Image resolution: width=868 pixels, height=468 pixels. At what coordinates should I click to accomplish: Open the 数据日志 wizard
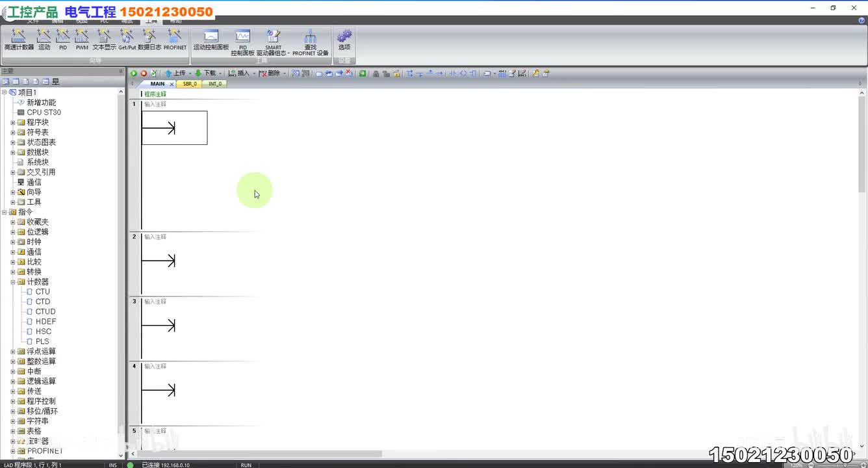(x=149, y=40)
